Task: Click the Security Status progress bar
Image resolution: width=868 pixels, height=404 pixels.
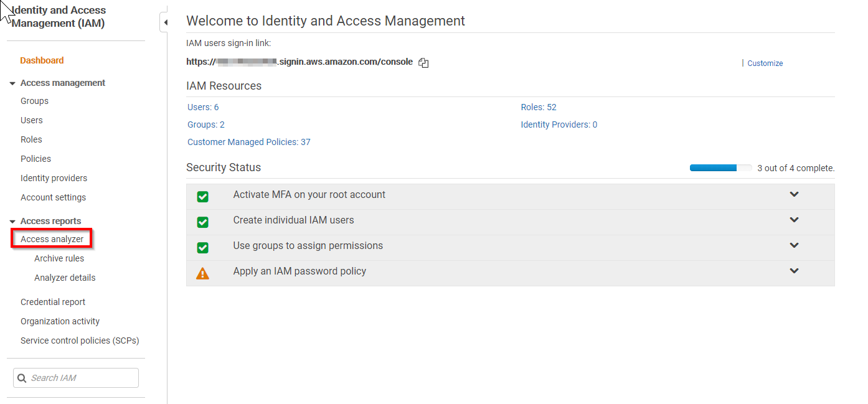Action: point(720,168)
